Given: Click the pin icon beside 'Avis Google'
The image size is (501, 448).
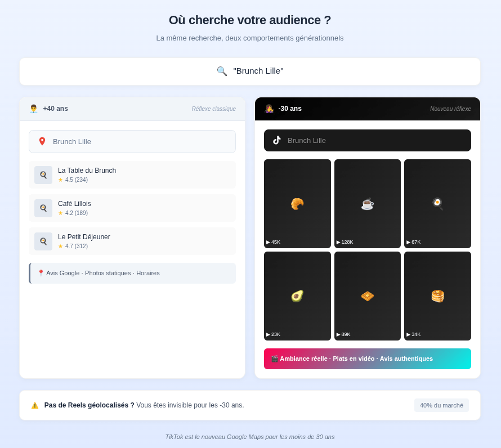Looking at the screenshot, I should (41, 272).
